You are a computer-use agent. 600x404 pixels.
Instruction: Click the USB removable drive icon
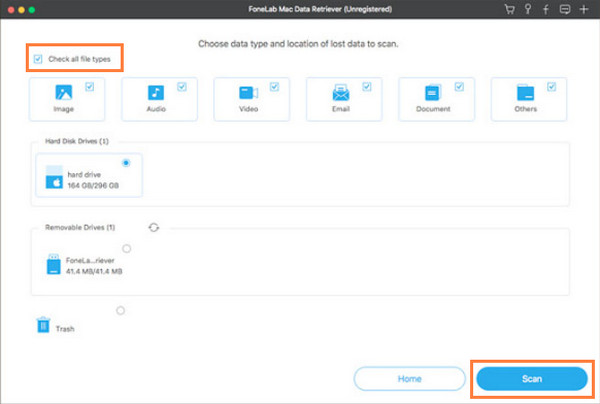tap(54, 264)
